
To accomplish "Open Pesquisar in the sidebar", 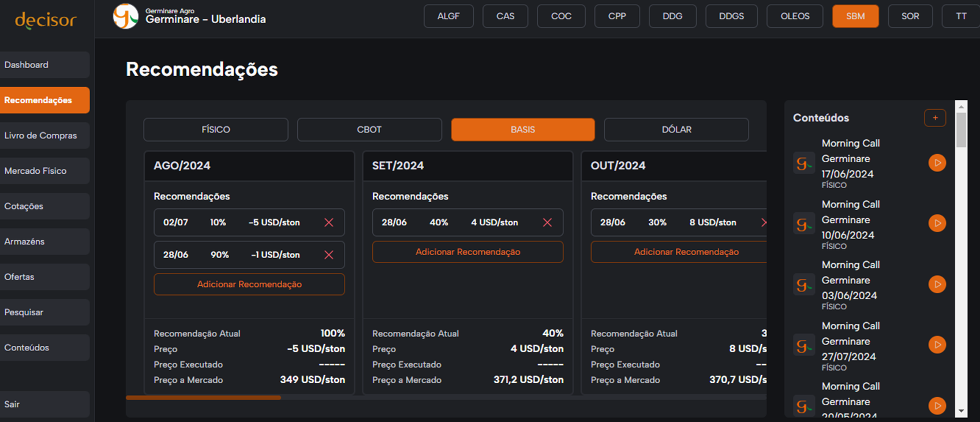I will point(44,312).
